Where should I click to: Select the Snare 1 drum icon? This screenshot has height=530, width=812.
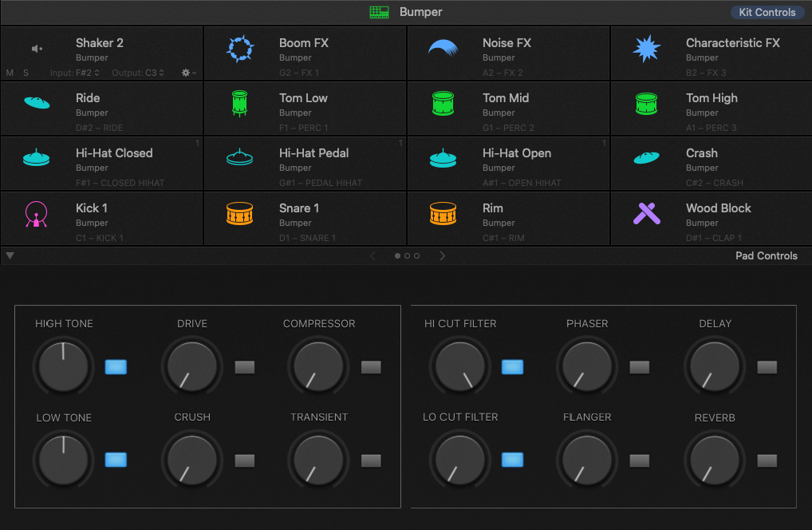tap(240, 213)
